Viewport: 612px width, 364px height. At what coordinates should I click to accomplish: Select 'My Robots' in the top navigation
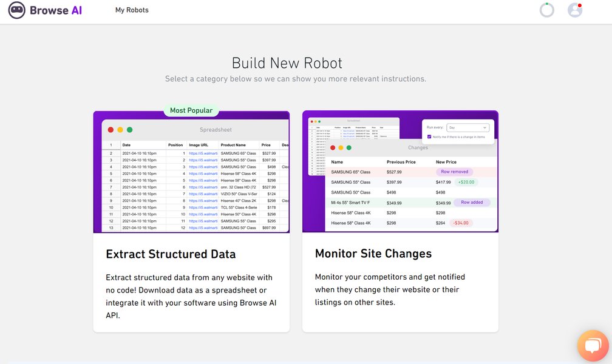[x=132, y=10]
